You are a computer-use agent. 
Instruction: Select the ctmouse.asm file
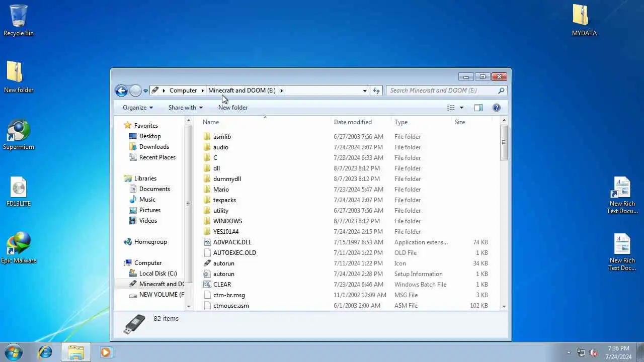(x=231, y=306)
